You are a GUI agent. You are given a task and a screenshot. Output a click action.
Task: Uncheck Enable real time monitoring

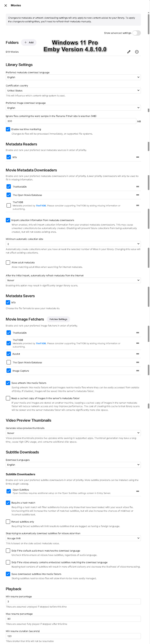[x=8, y=129]
